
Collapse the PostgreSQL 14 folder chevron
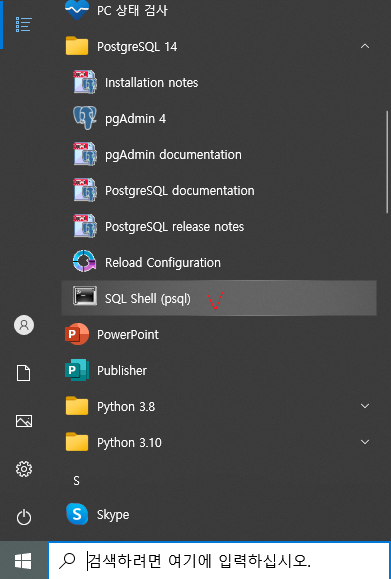tap(365, 46)
